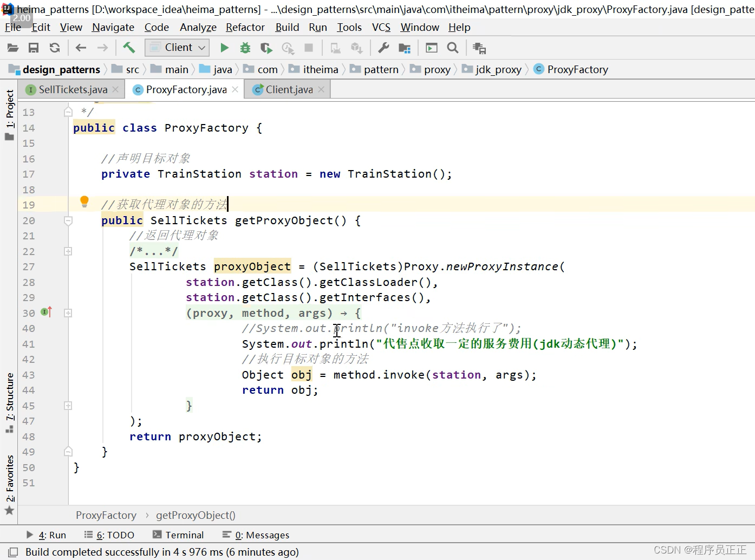Screen dimensions: 755x560
Task: Click the update application icon beside Attach
Action: pos(356,48)
